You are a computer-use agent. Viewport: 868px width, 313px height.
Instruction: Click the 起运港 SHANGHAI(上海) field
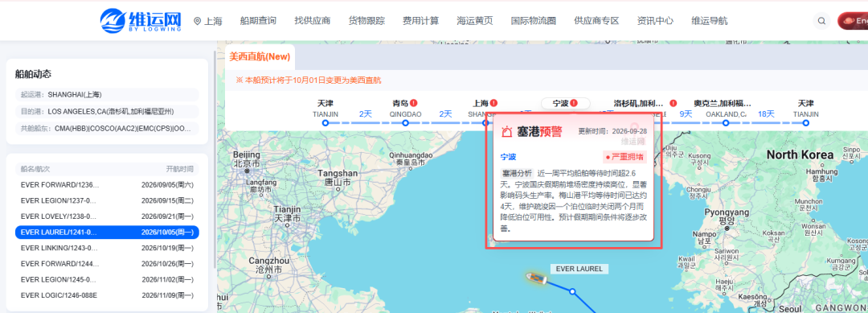[x=107, y=94]
